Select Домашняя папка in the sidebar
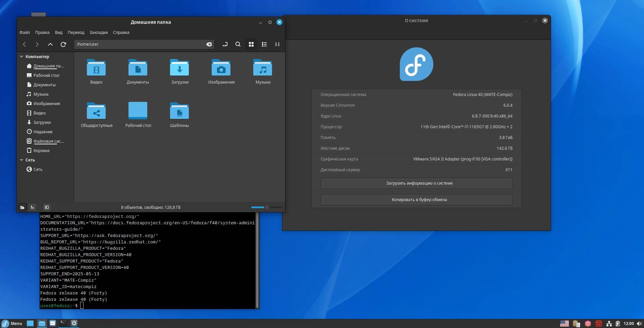This screenshot has width=644, height=328. pos(45,66)
